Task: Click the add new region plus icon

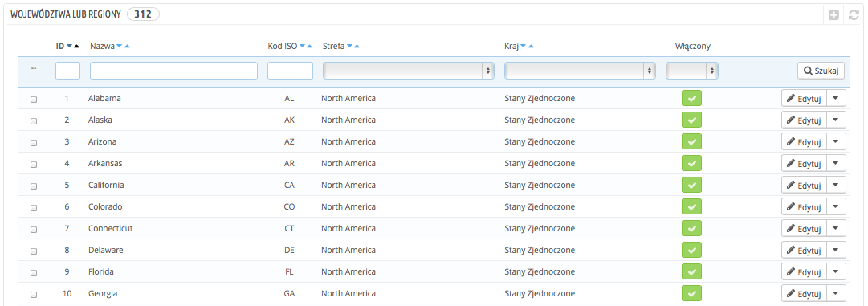Action: click(833, 15)
